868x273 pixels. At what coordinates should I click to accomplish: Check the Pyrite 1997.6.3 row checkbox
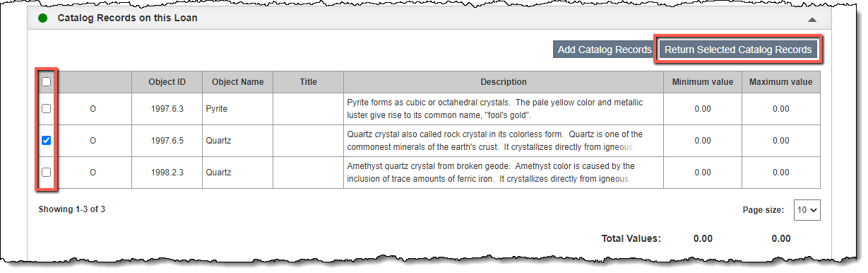point(46,109)
